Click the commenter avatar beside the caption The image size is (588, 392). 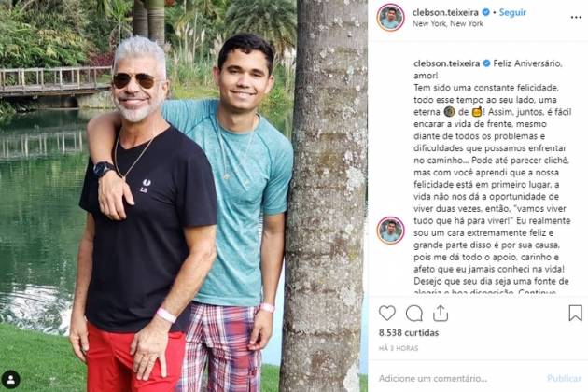click(x=390, y=231)
